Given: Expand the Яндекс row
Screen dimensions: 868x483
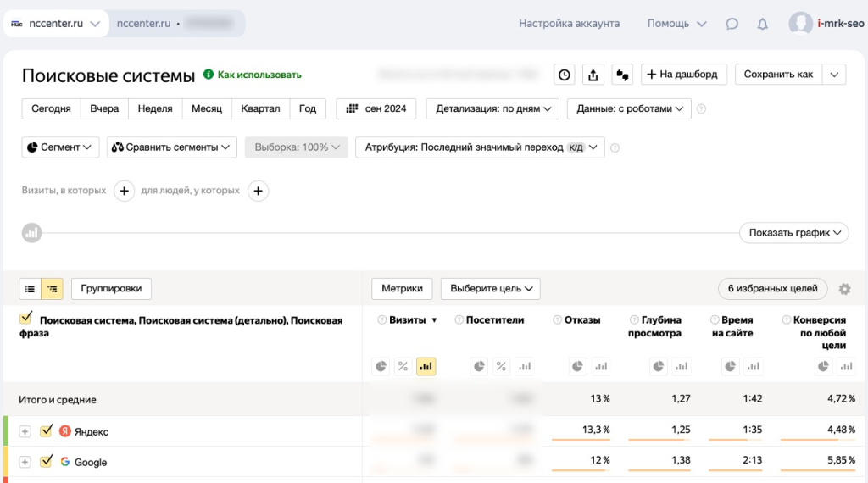Looking at the screenshot, I should pos(25,431).
